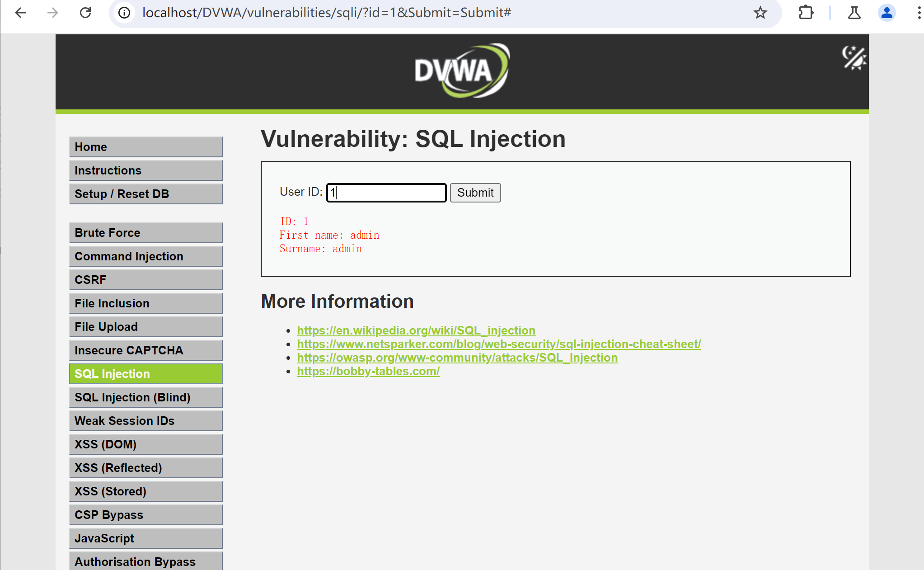
Task: Go to SQL Injection (Blind) menu item
Action: 145,397
